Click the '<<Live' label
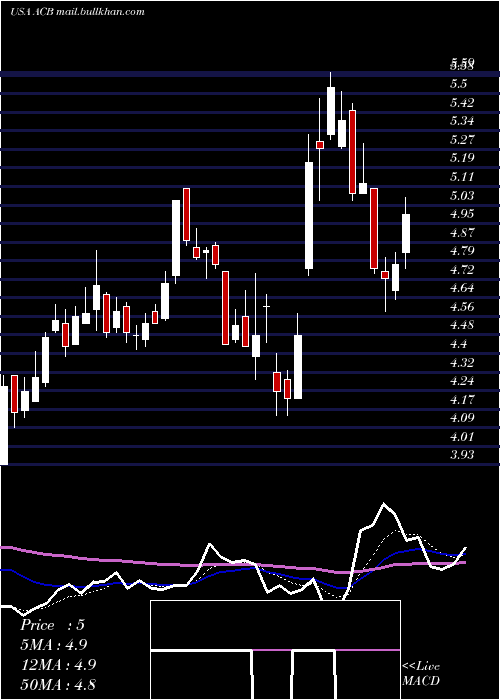This screenshot has height=700, width=500. tap(421, 667)
